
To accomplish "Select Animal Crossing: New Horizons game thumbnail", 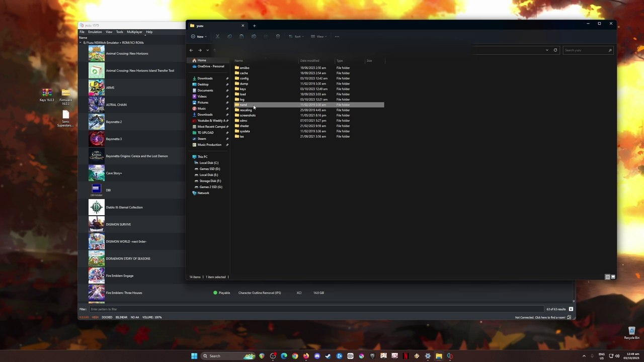I will click(97, 54).
